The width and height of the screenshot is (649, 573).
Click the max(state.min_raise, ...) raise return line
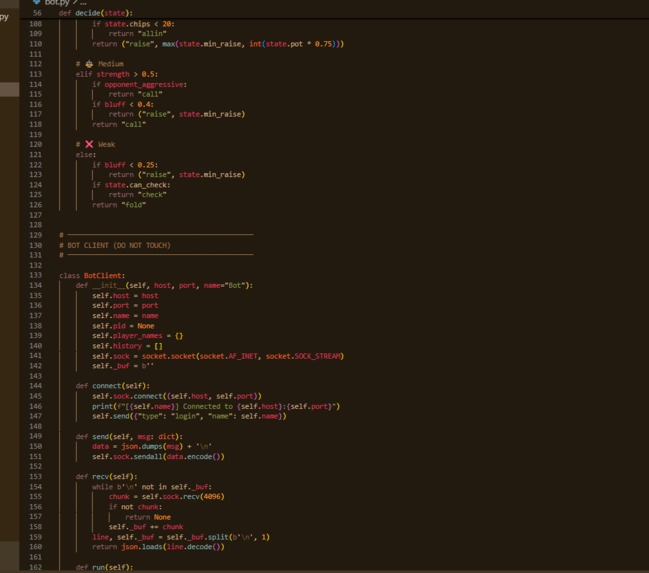218,44
